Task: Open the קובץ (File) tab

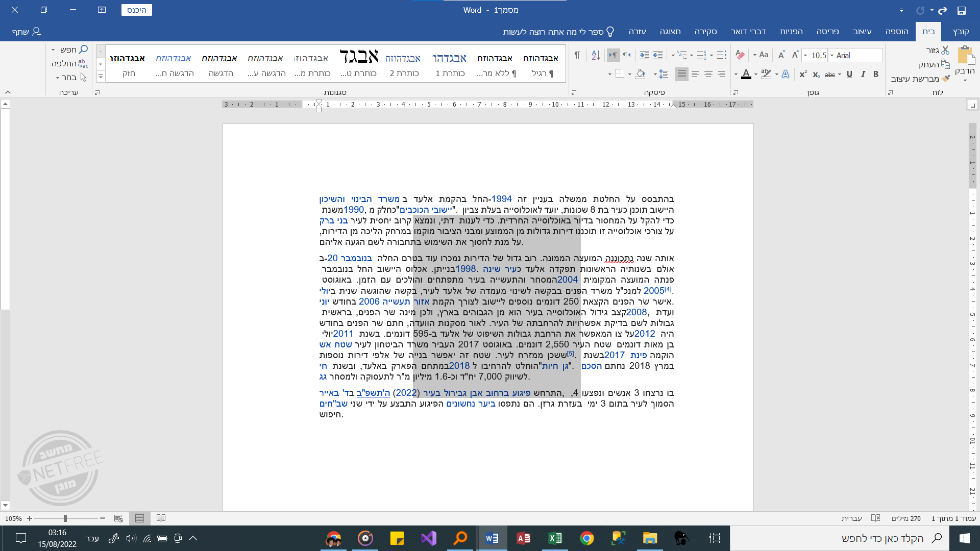Action: pos(961,32)
